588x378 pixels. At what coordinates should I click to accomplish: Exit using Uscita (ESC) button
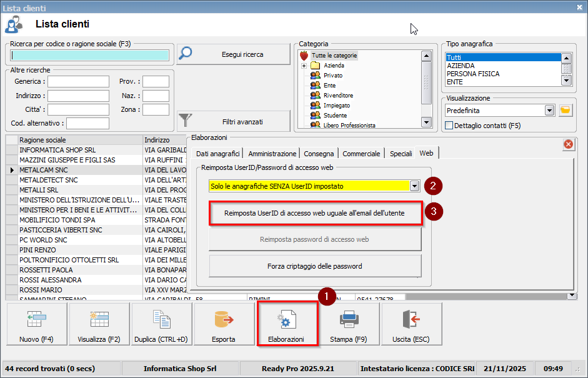(411, 324)
